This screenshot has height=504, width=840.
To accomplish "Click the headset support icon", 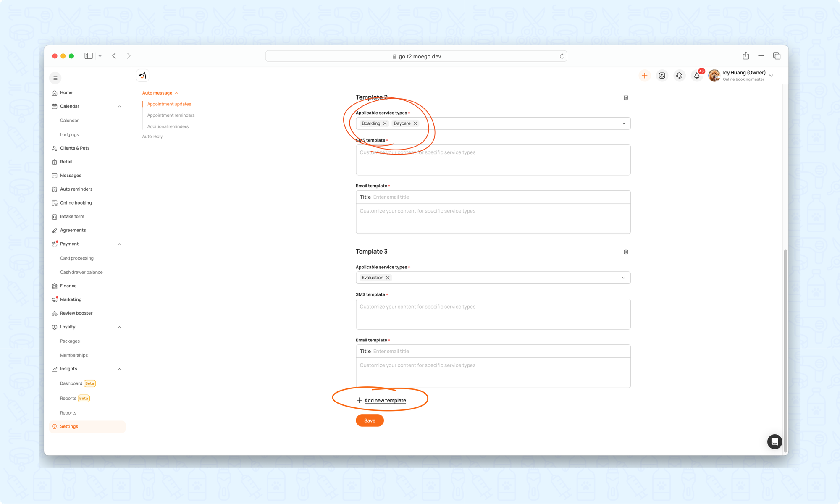I will (679, 76).
